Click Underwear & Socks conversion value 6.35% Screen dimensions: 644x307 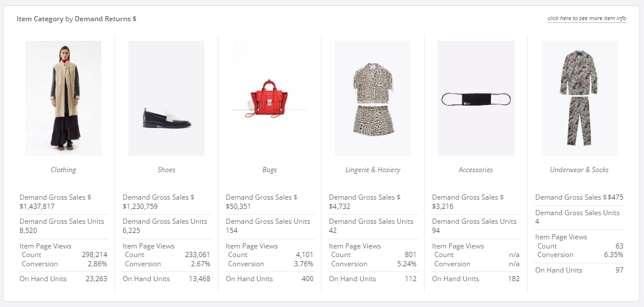614,255
